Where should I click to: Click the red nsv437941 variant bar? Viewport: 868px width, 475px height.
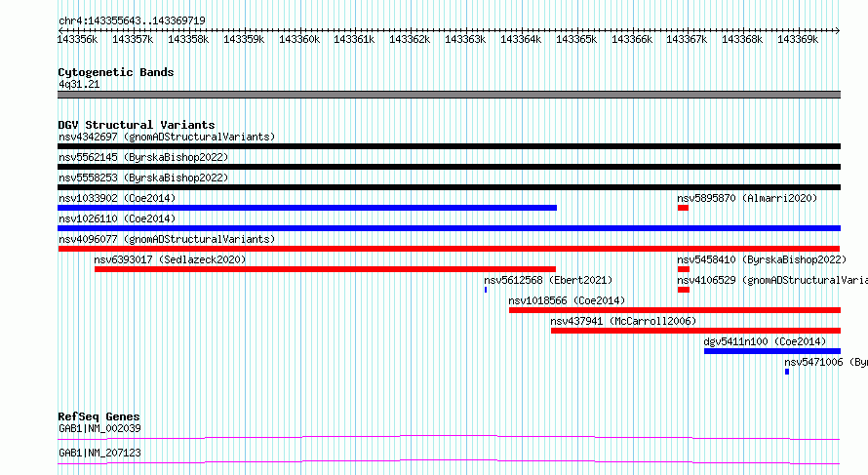695,331
